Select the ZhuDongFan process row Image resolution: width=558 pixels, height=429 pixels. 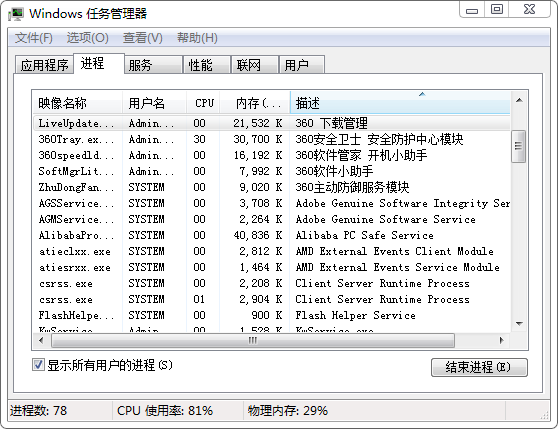[272, 187]
